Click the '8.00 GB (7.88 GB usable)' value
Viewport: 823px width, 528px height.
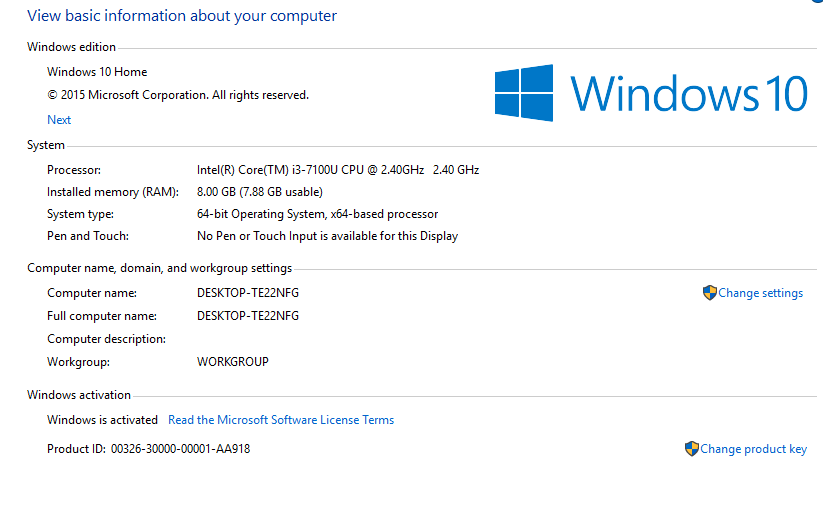pyautogui.click(x=260, y=192)
